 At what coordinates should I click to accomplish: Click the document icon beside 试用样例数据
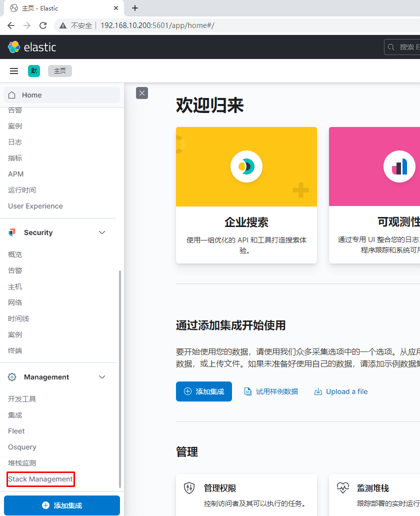coord(248,391)
